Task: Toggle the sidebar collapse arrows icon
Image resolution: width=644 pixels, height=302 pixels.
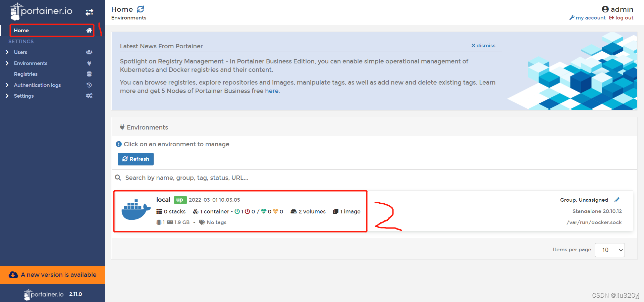Action: tap(89, 12)
